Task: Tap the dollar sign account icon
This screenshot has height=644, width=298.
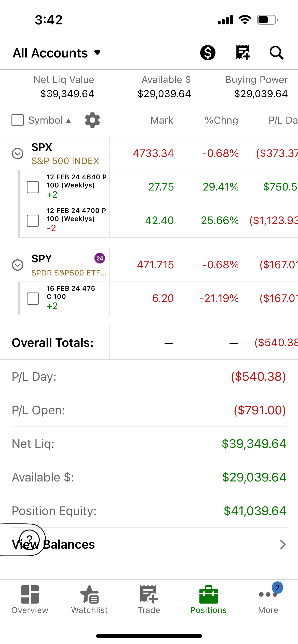Action: [x=208, y=53]
